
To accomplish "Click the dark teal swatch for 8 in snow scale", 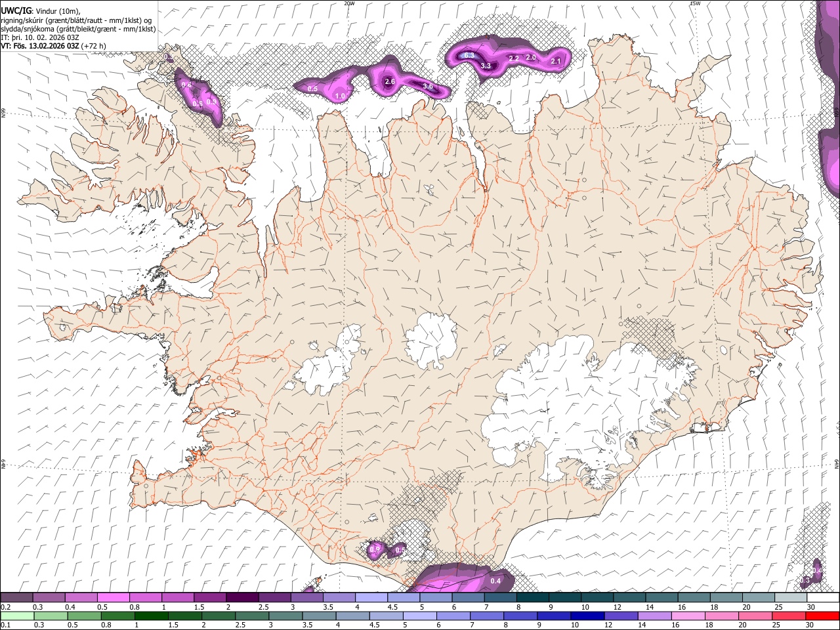I will pyautogui.click(x=533, y=597).
